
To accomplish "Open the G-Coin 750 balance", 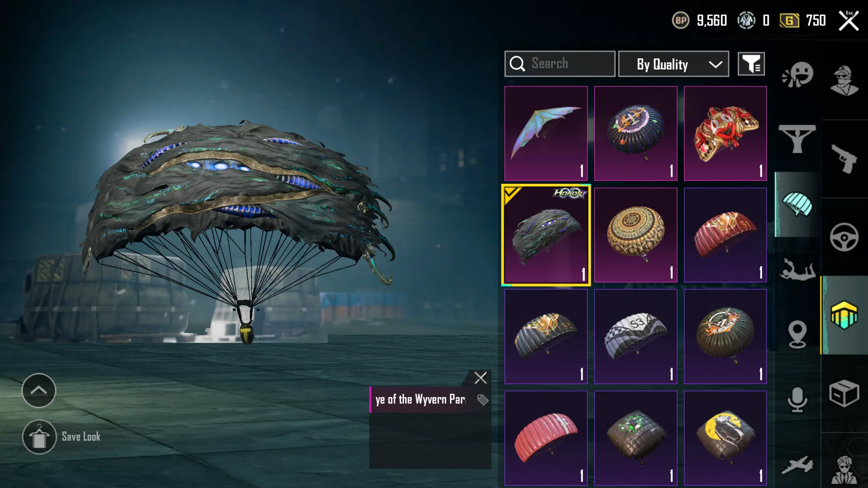I will pyautogui.click(x=803, y=21).
